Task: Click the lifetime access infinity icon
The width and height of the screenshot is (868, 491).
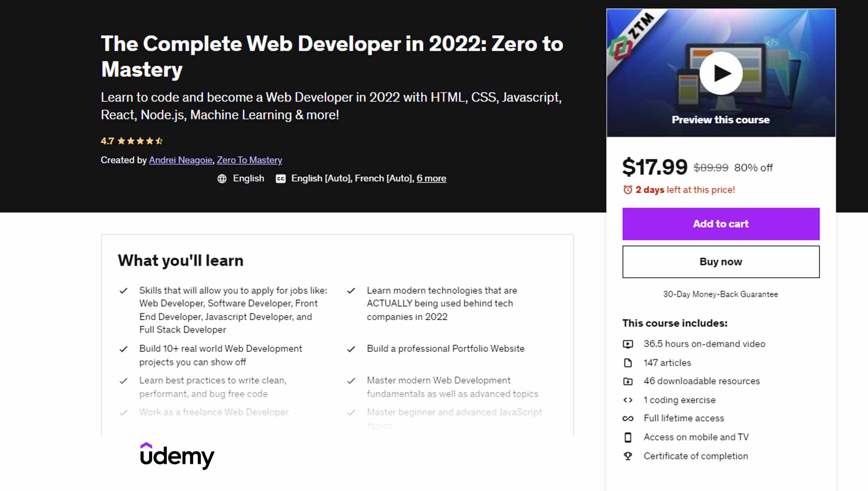Action: click(628, 419)
